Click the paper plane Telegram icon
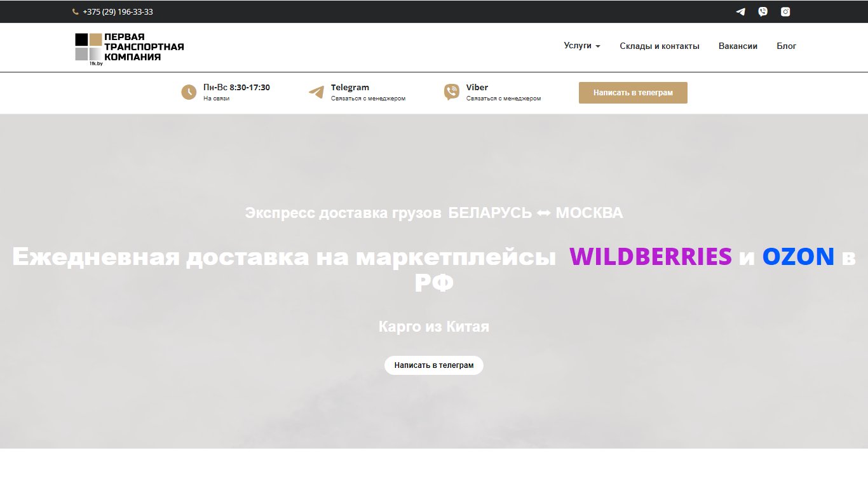This screenshot has height=488, width=868. tap(316, 92)
